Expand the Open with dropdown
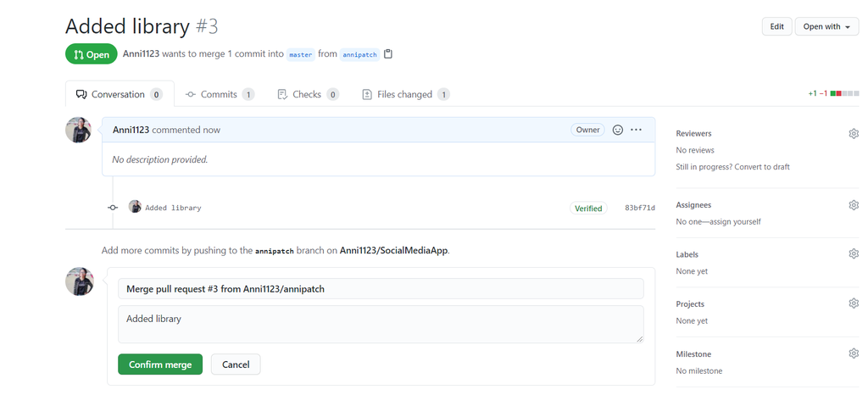Viewport: 868px width, 395px height. pyautogui.click(x=826, y=26)
